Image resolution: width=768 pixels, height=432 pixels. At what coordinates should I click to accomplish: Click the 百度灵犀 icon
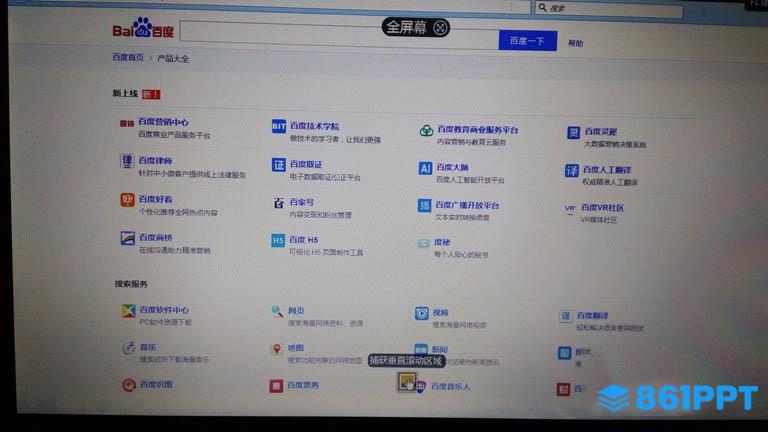pyautogui.click(x=573, y=132)
